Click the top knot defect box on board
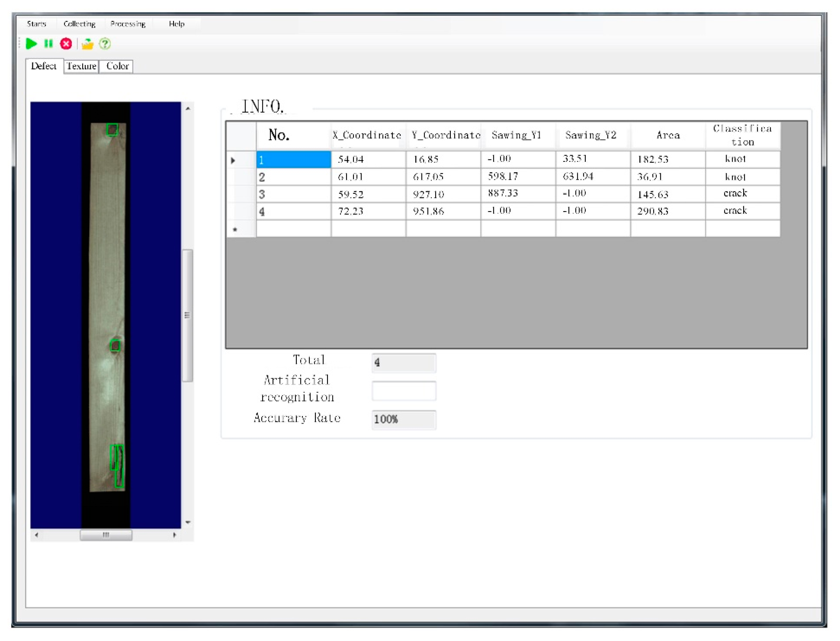Screen dimensions: 840x641 [x=112, y=130]
